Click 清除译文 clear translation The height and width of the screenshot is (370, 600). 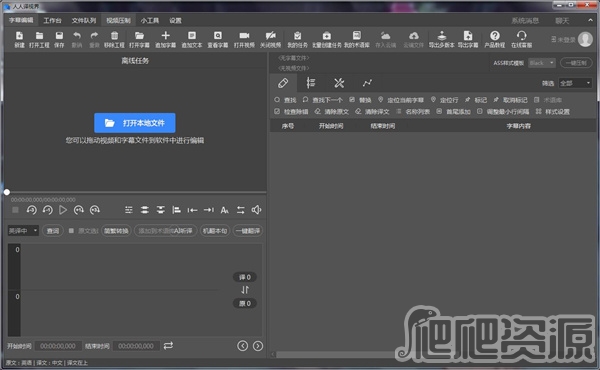pyautogui.click(x=372, y=112)
